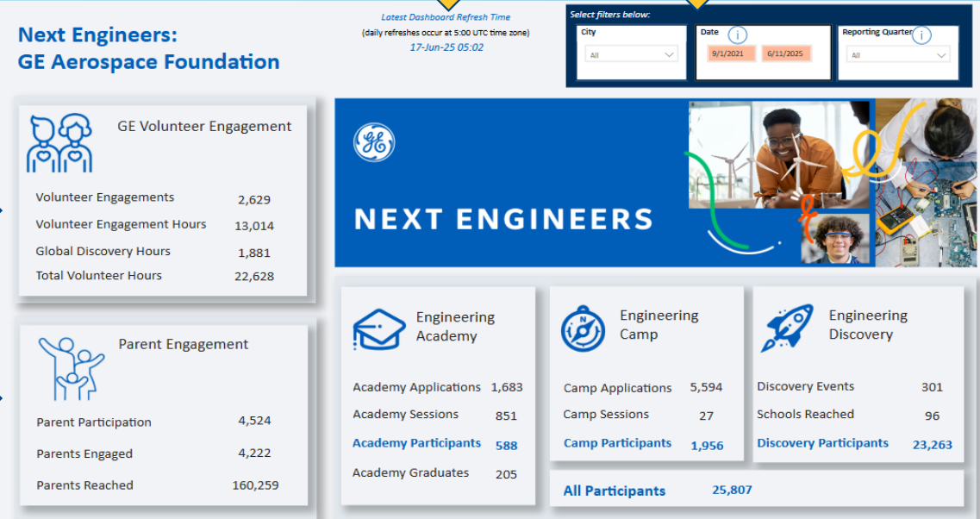Image resolution: width=980 pixels, height=519 pixels.
Task: Open the Discovery Participants link
Action: [x=822, y=443]
